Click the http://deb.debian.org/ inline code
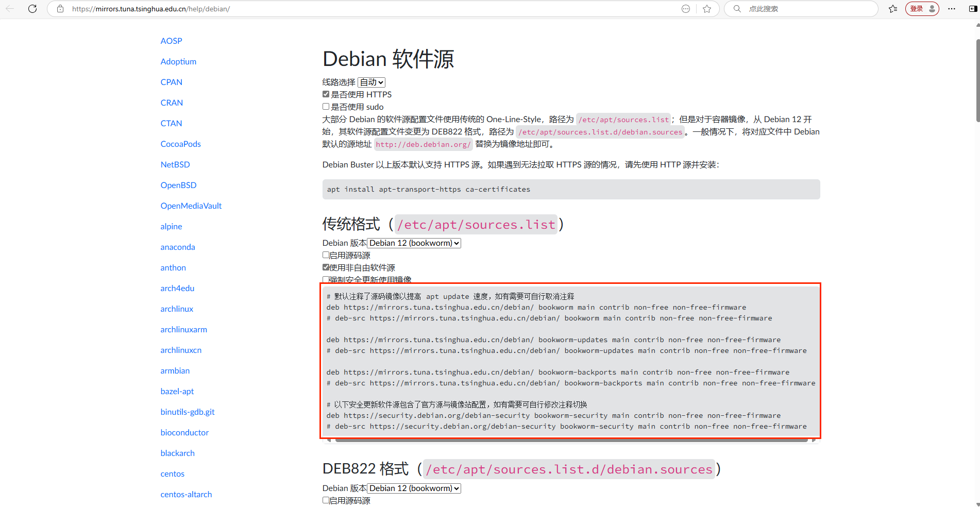 coord(423,144)
